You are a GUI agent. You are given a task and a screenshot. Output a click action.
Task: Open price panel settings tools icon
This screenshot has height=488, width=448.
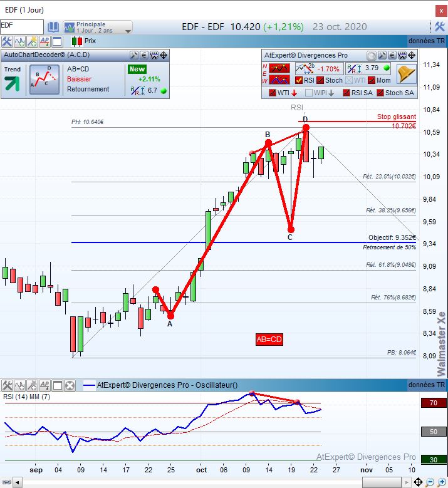click(7, 41)
